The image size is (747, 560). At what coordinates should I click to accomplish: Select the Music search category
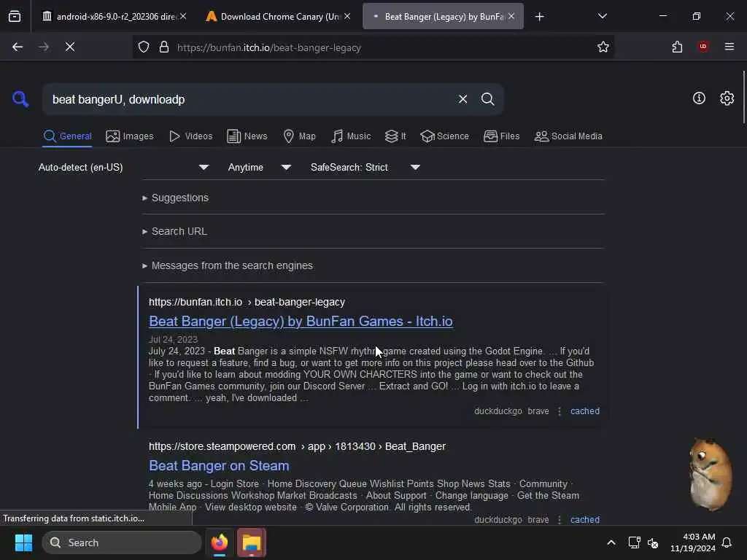pyautogui.click(x=351, y=136)
